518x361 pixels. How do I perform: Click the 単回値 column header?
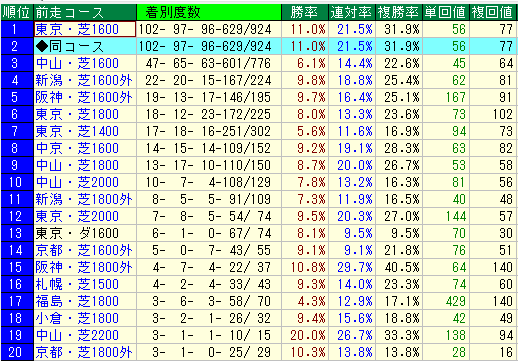pos(445,13)
